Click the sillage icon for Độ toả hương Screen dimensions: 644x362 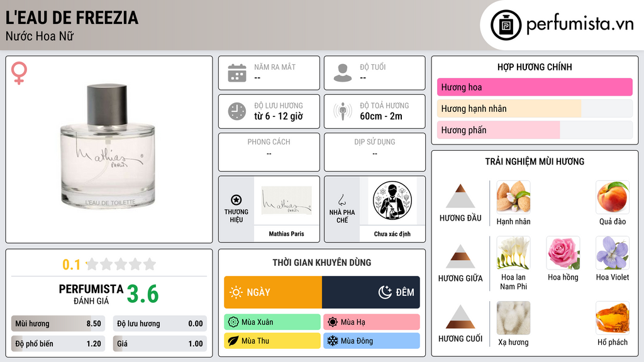click(x=343, y=111)
